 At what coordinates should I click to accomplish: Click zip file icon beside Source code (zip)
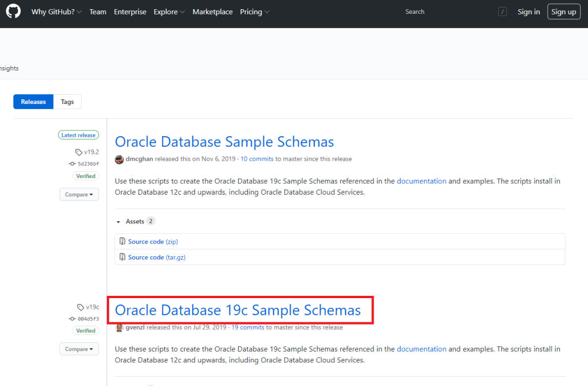tap(122, 241)
